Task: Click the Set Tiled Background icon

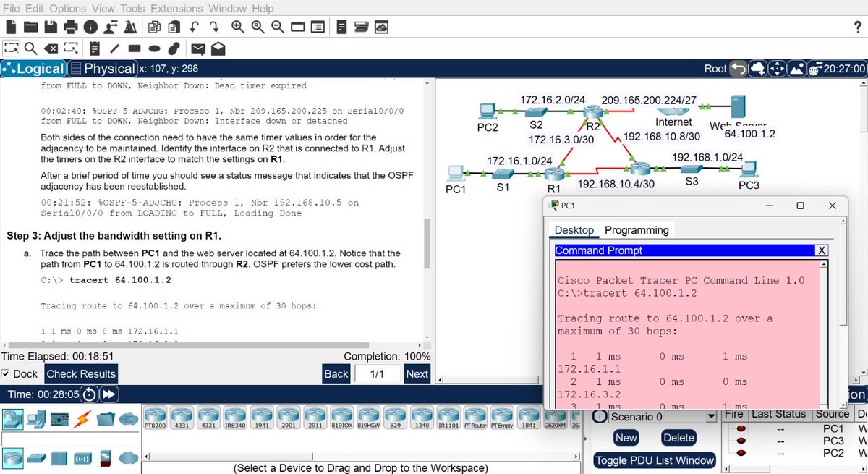Action: (799, 68)
